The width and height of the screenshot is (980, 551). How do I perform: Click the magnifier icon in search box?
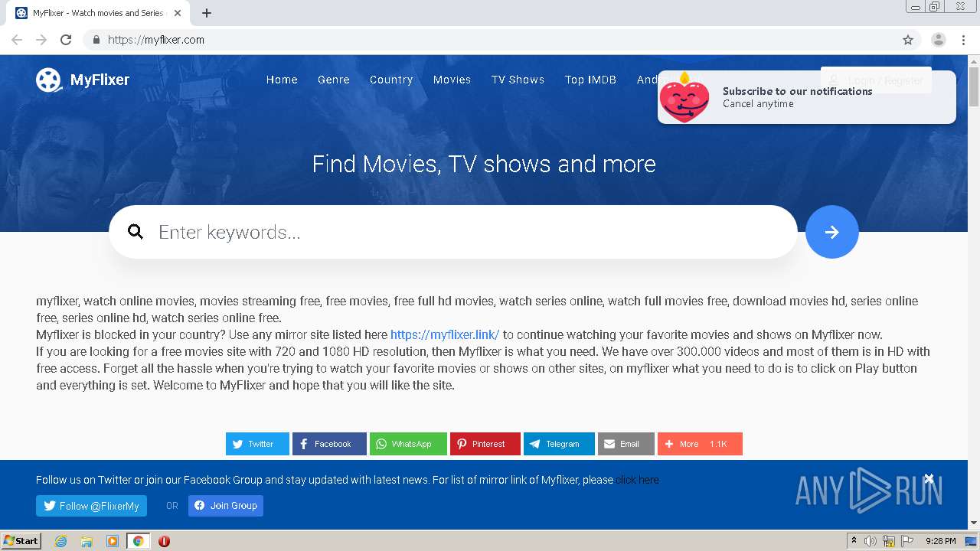(136, 232)
